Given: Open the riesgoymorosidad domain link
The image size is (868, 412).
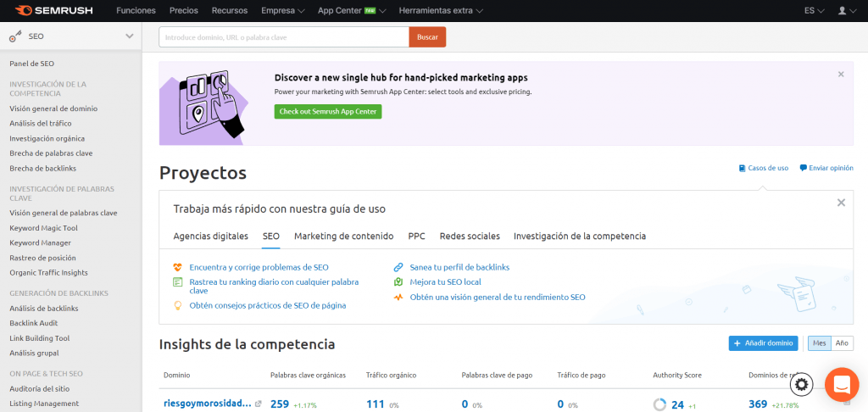Looking at the screenshot, I should (208, 404).
